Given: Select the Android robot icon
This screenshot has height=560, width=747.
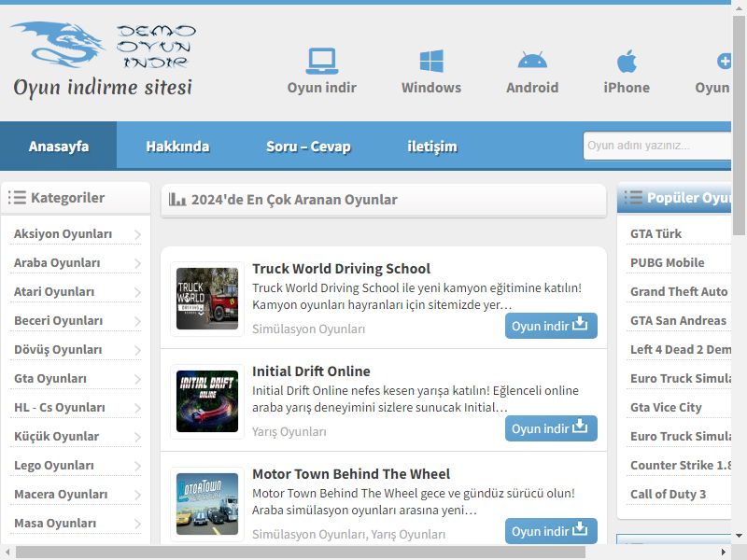Looking at the screenshot, I should point(532,60).
